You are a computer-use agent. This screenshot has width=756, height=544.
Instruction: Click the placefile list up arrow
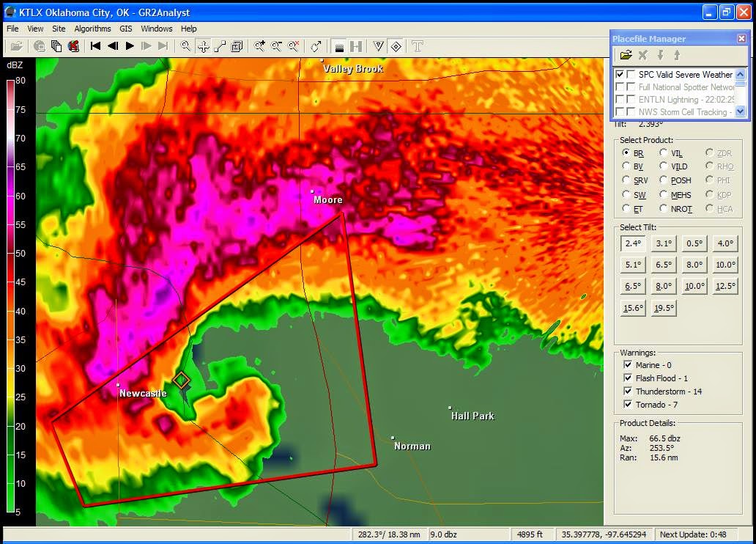pyautogui.click(x=741, y=74)
